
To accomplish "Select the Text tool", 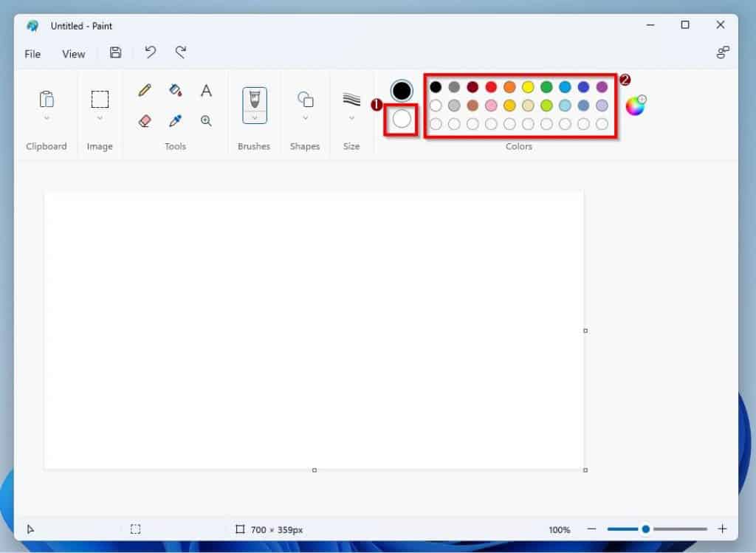I will tap(207, 90).
